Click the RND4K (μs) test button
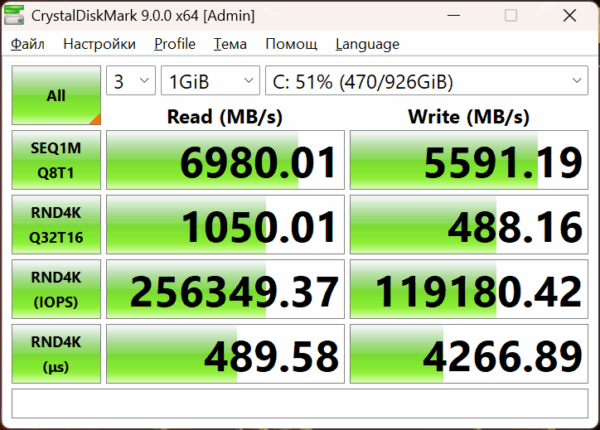600x430 pixels. (56, 354)
